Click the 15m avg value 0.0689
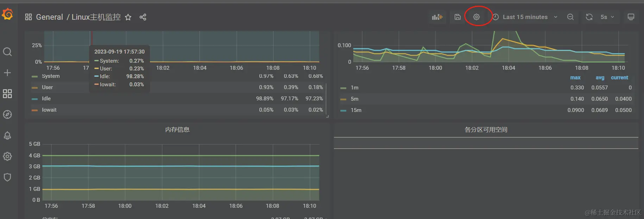Viewport: 644px width, 219px height. pyautogui.click(x=600, y=110)
